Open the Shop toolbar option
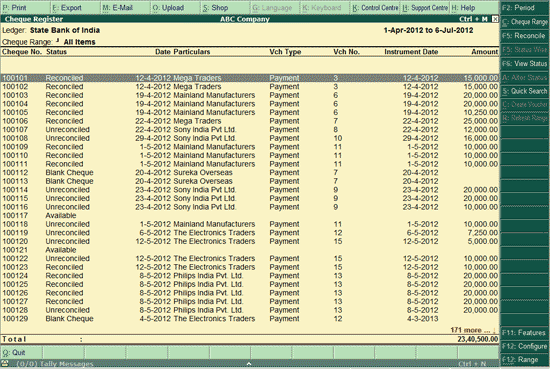This screenshot has height=369, width=550. click(x=224, y=7)
